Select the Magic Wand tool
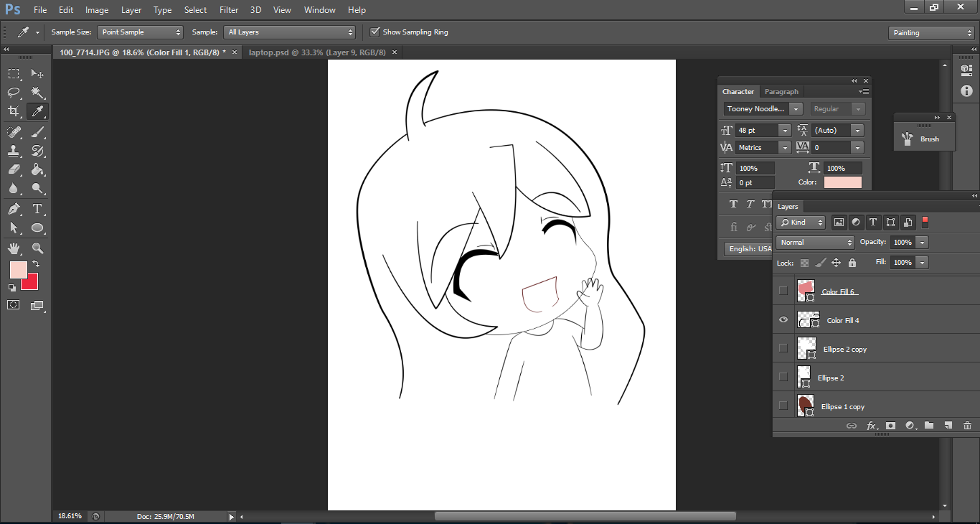The width and height of the screenshot is (980, 524). click(x=37, y=93)
